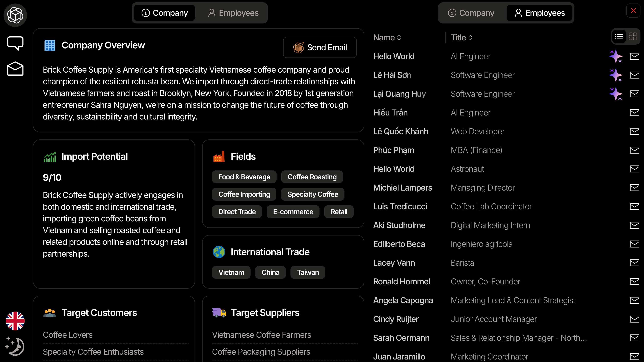Select the Employees tab in right panel
644x362 pixels.
point(540,13)
